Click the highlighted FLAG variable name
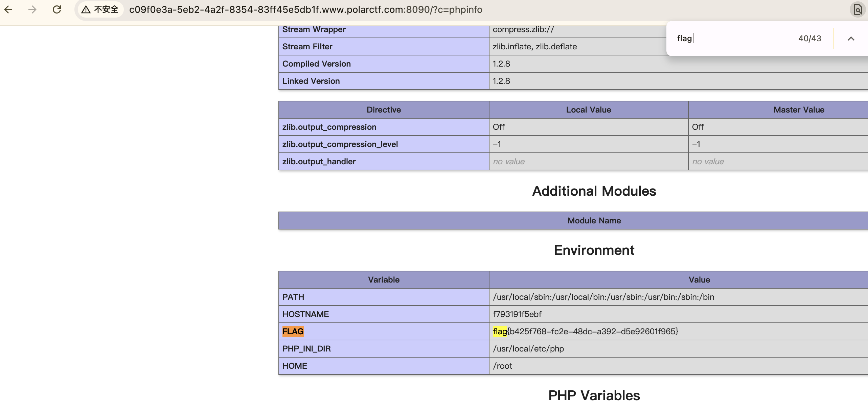The height and width of the screenshot is (413, 868). click(293, 331)
